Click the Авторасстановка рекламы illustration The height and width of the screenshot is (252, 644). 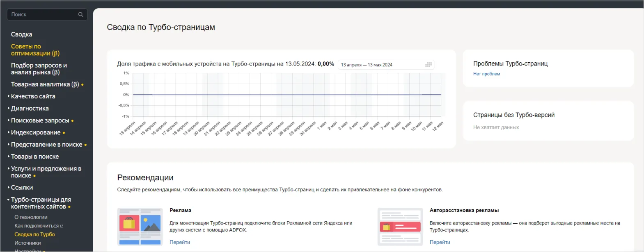(400, 227)
